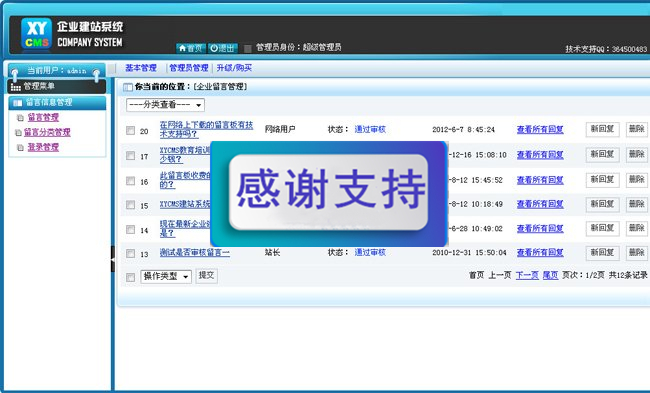Click 删除 button for message 17
This screenshot has width=650, height=393.
pos(637,155)
